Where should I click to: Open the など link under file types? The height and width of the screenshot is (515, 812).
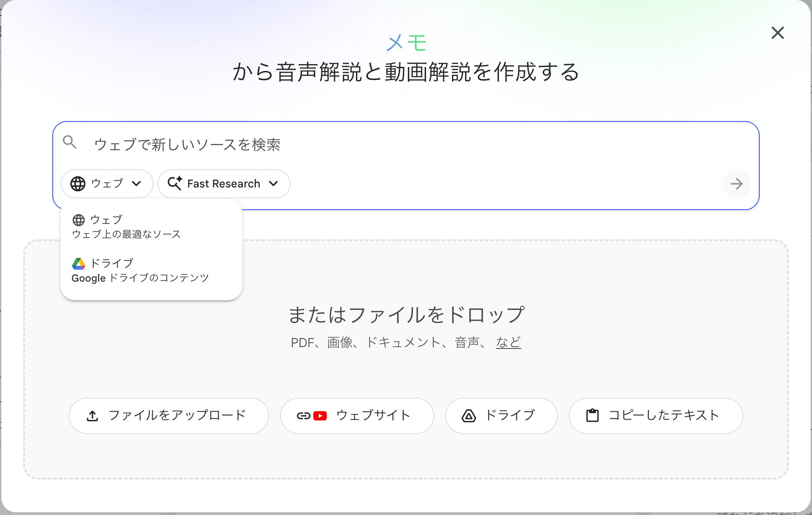click(x=507, y=343)
